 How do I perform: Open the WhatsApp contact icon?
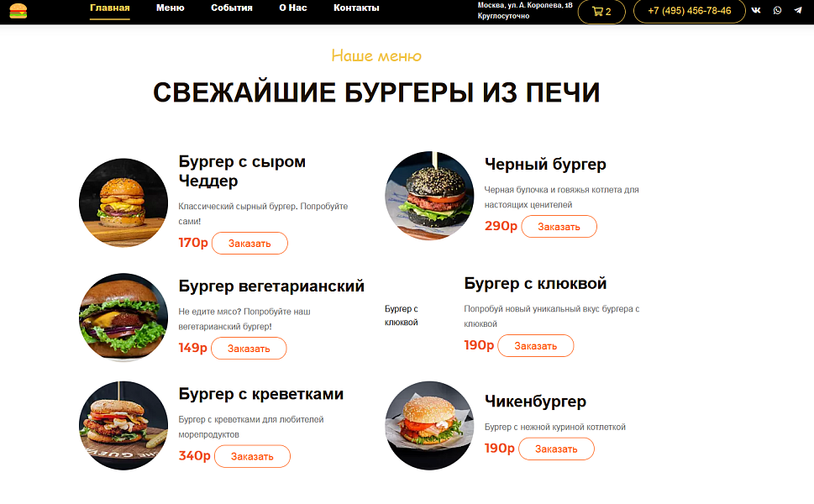779,9
